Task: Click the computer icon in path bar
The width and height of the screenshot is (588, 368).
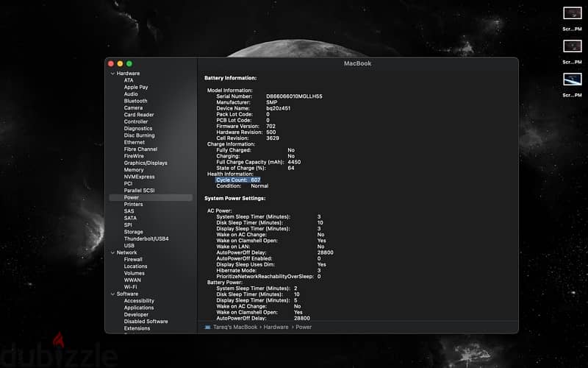Action: [x=207, y=328]
